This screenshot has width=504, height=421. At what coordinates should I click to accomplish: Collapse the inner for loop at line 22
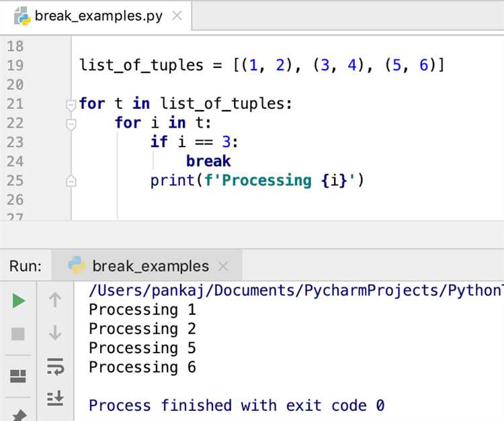coord(71,124)
